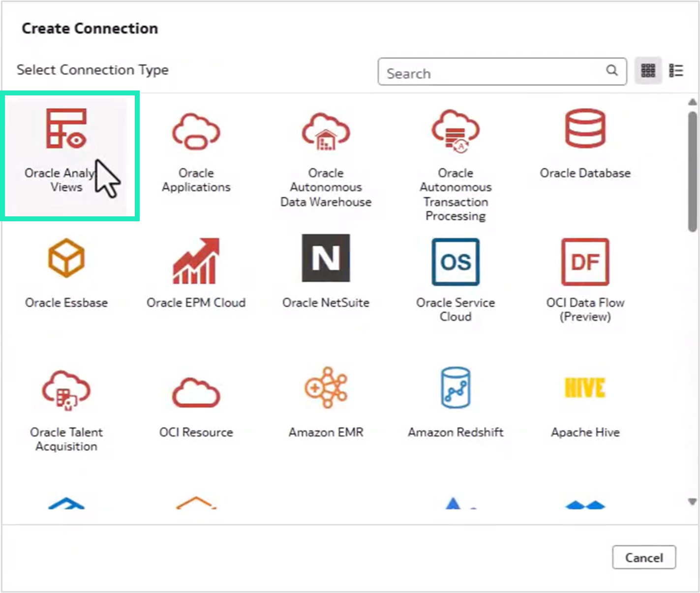This screenshot has height=593, width=700.
Task: Click the Search connection types field
Action: 492,72
